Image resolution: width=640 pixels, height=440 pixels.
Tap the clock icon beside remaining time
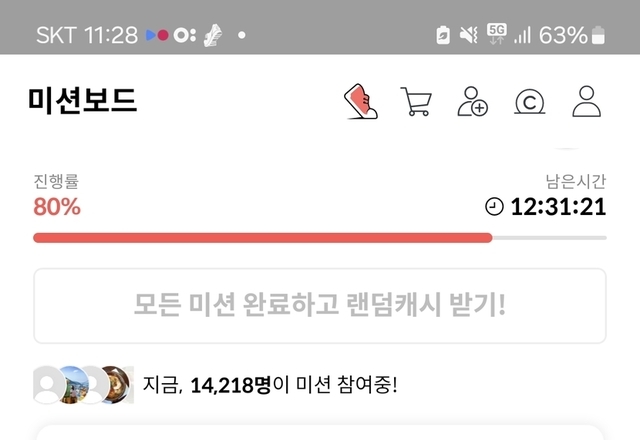point(494,206)
